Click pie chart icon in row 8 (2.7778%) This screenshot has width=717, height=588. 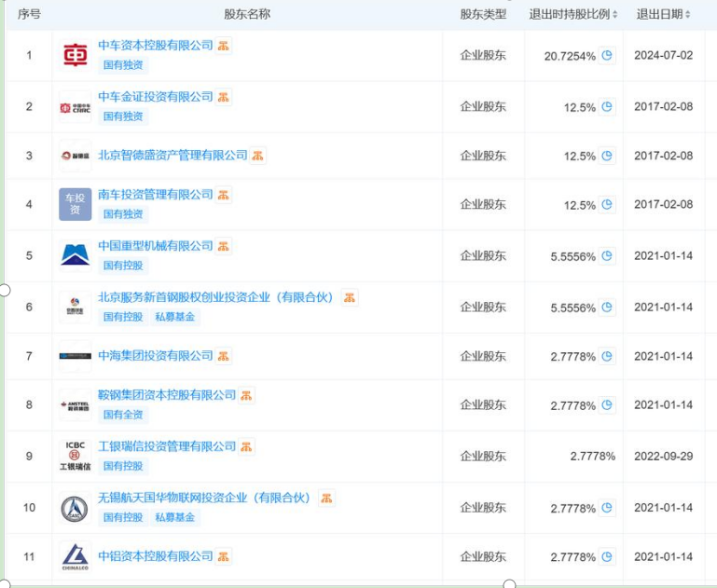coord(607,404)
